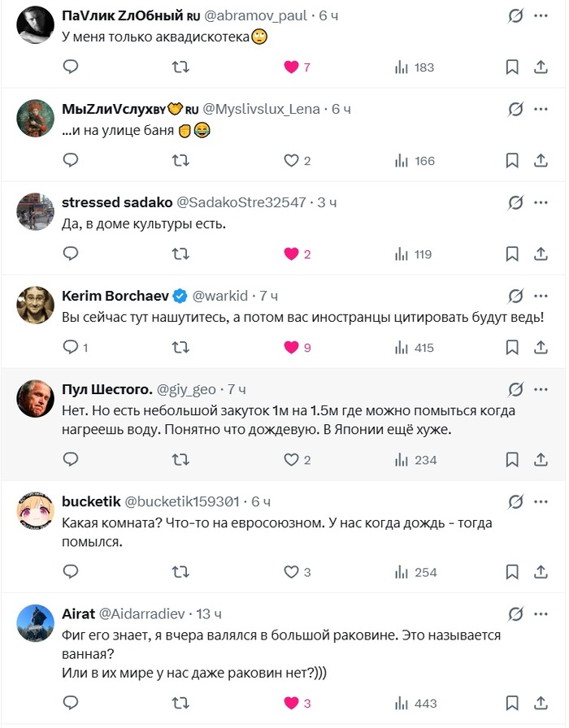The width and height of the screenshot is (569, 728).
Task: Open the @warkid profile handle
Action: (220, 296)
